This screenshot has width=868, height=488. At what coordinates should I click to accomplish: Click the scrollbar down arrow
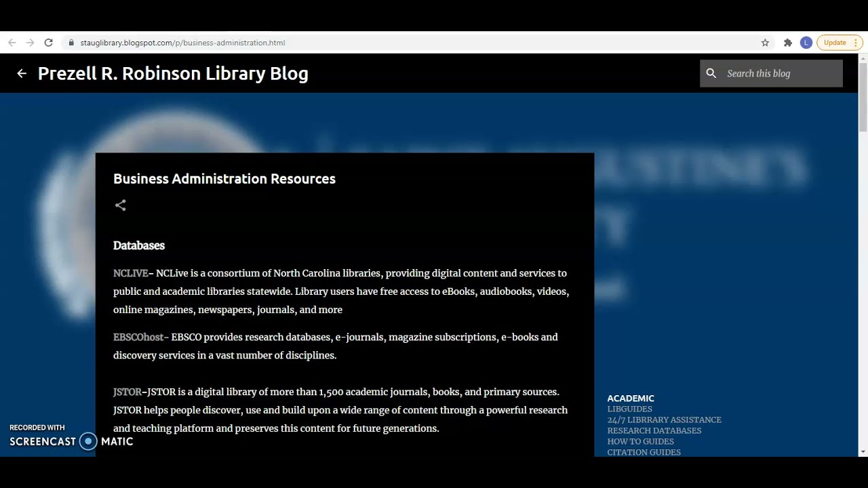863,451
